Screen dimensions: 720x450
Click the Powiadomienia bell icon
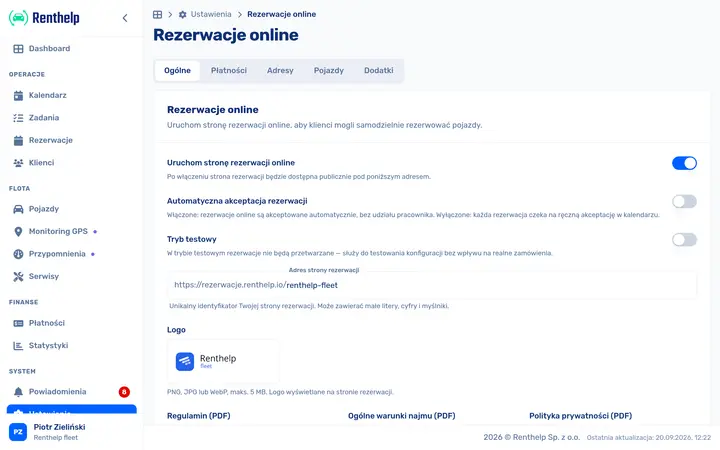[18, 392]
